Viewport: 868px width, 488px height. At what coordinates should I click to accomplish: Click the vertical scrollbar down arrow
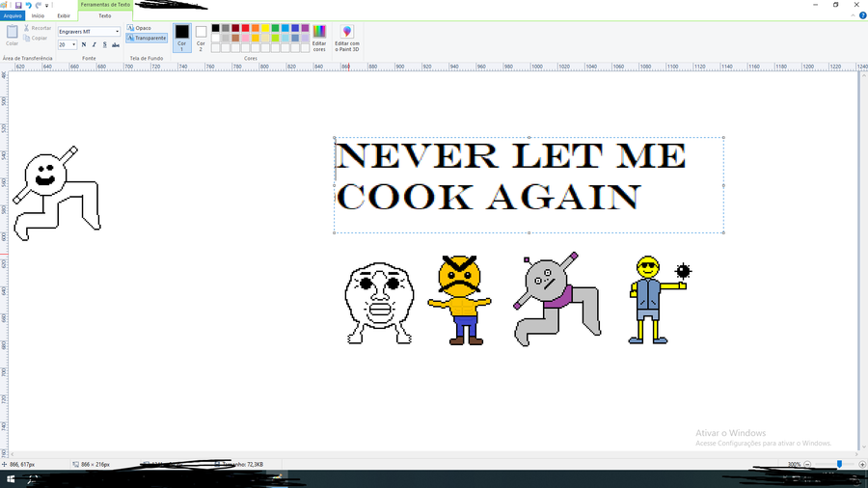(862, 446)
